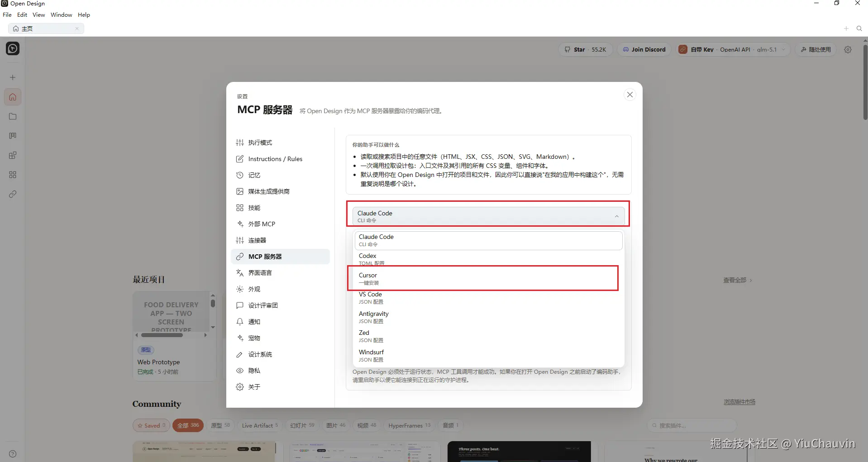Choose Antigravity JSON 配置 option

[488, 317]
